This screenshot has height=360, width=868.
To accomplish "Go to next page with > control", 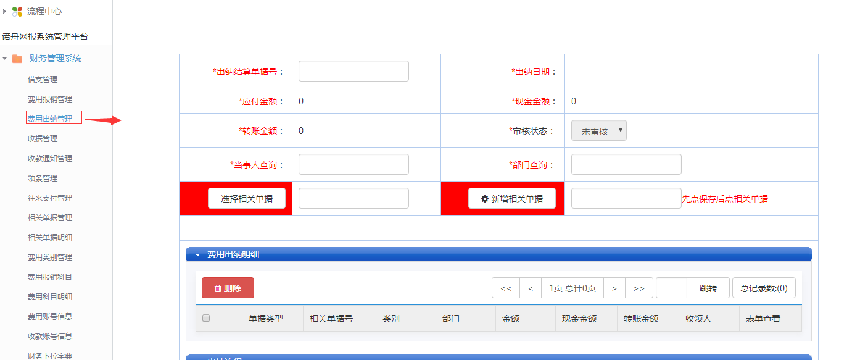I will click(x=614, y=288).
